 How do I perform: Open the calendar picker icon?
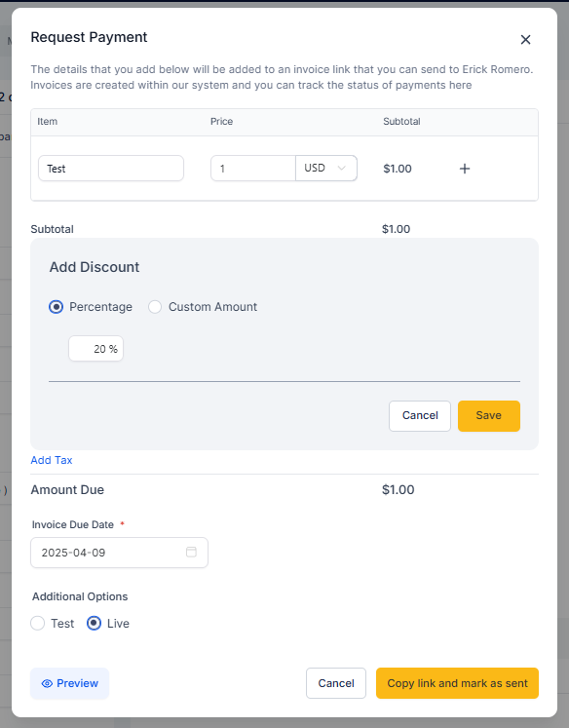click(x=191, y=552)
